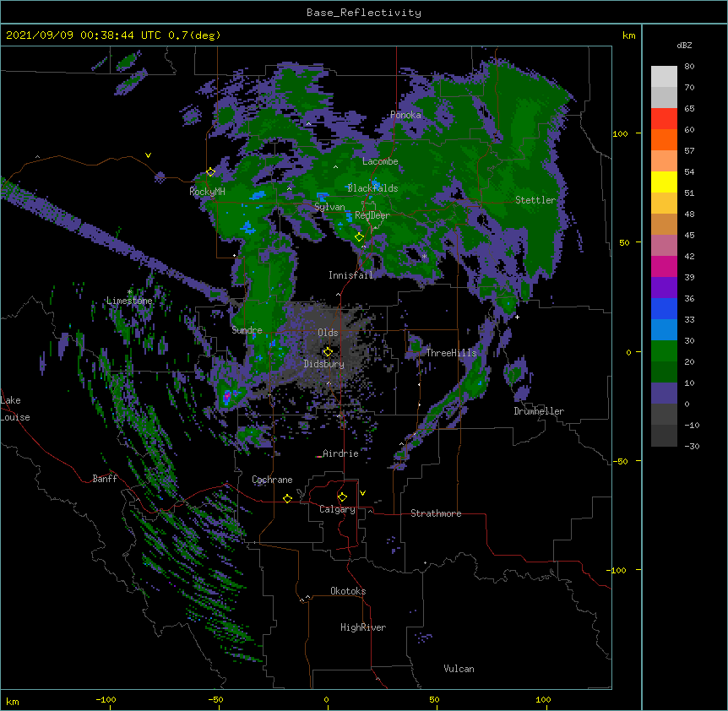The width and height of the screenshot is (728, 711).
Task: Select the yellow diamond marker below Cochrane
Action: coord(287,498)
